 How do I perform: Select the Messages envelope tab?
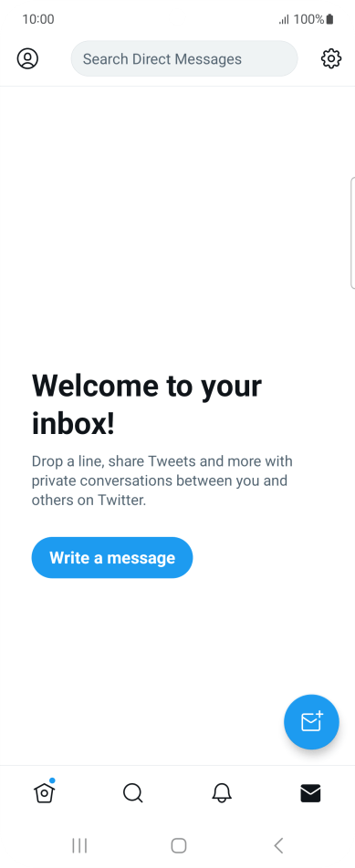[310, 793]
